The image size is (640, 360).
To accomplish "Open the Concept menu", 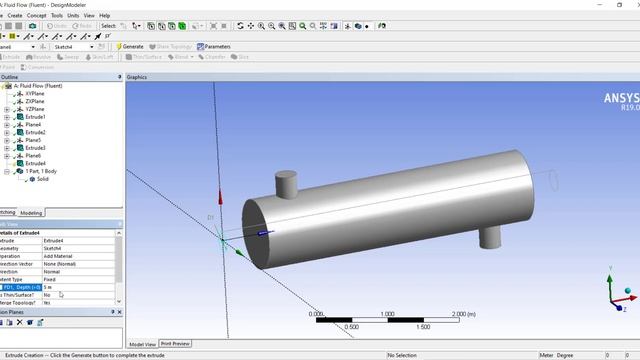I will 37,16.
